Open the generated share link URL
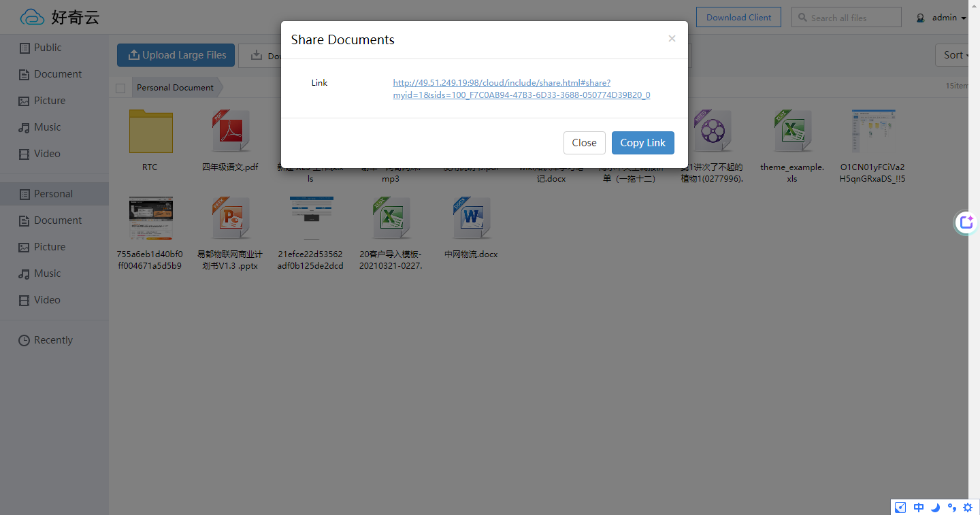Screen dimensions: 980x515 tap(521, 89)
